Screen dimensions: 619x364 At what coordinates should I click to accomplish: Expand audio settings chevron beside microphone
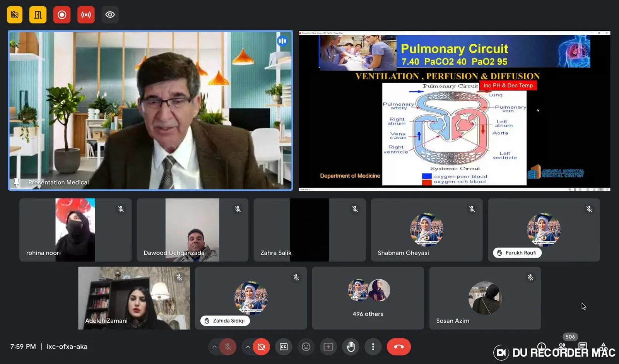coord(214,347)
